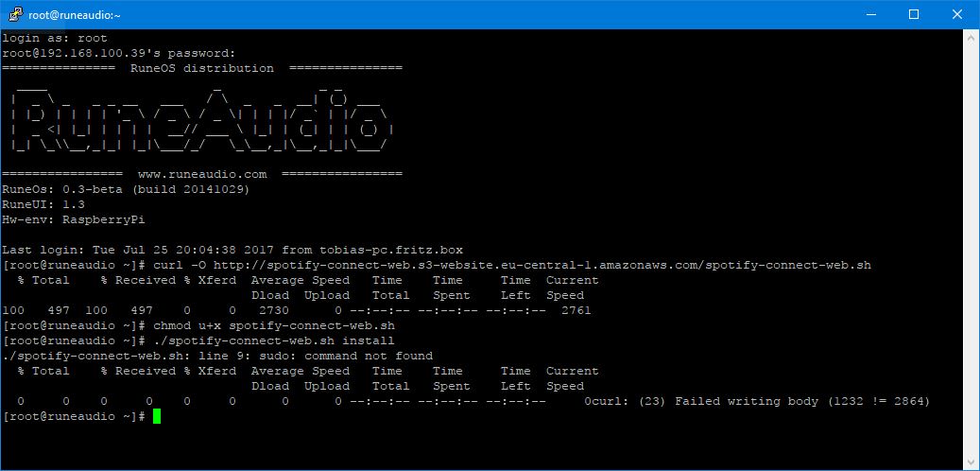Click the last '[root@runeaudio ~]#' prompt
Image resolution: width=980 pixels, height=471 pixels.
pos(74,416)
